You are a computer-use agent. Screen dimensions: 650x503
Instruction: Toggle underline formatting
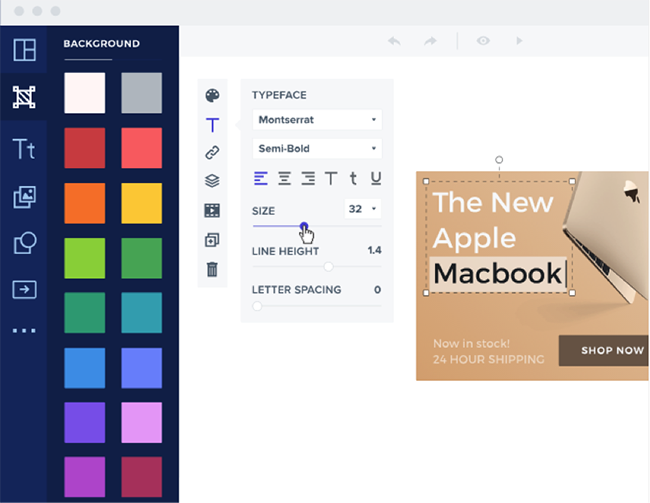pyautogui.click(x=376, y=178)
